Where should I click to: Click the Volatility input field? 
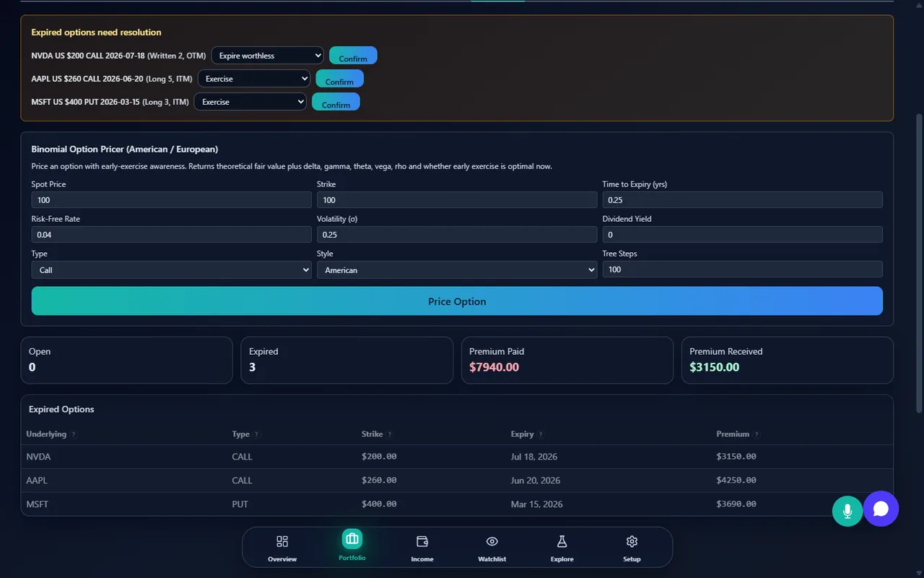457,234
